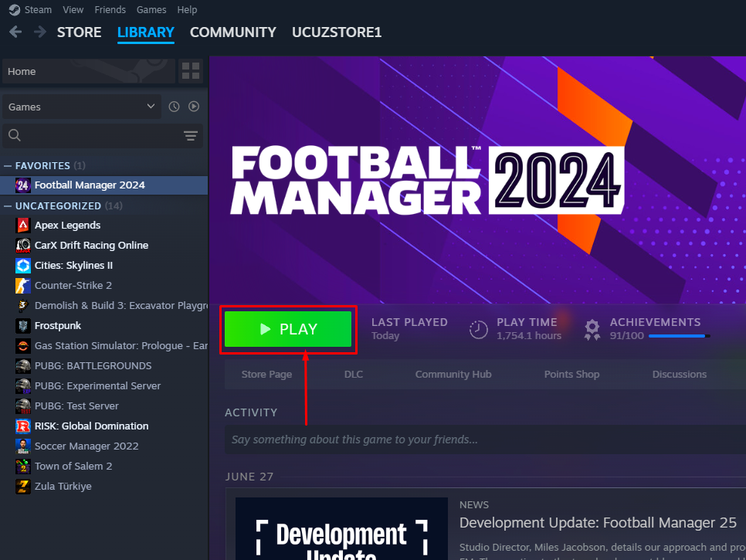Click the play time clock icon
The image size is (746, 560).
(478, 330)
